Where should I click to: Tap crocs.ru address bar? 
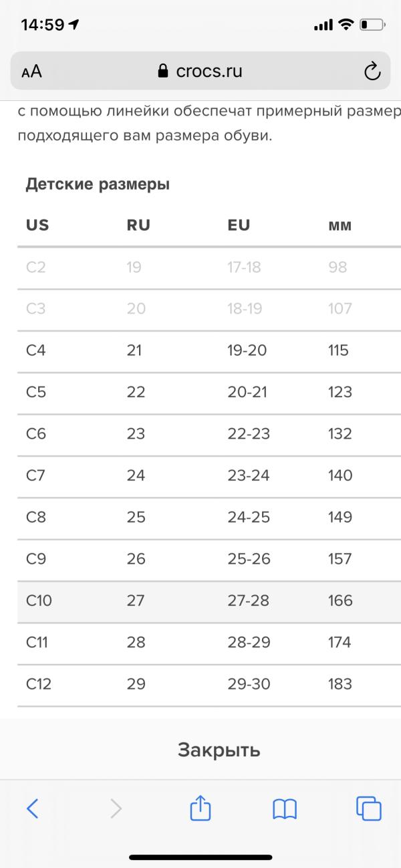click(200, 72)
